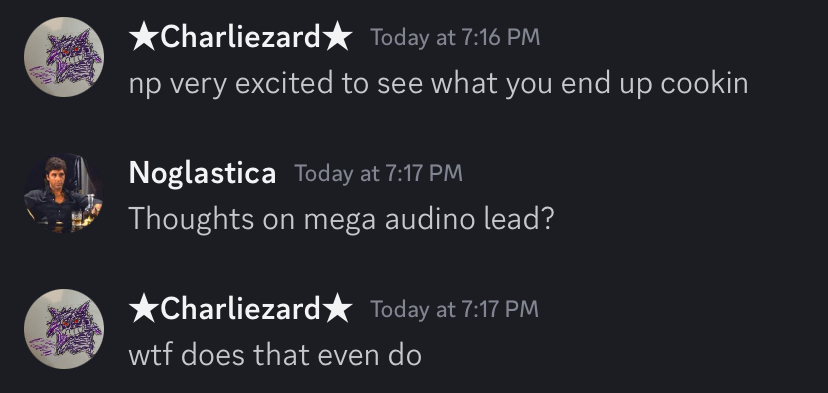The height and width of the screenshot is (393, 828).
Task: Click the trailing star in the 7:16 PM Charliezard name
Action: coord(337,37)
